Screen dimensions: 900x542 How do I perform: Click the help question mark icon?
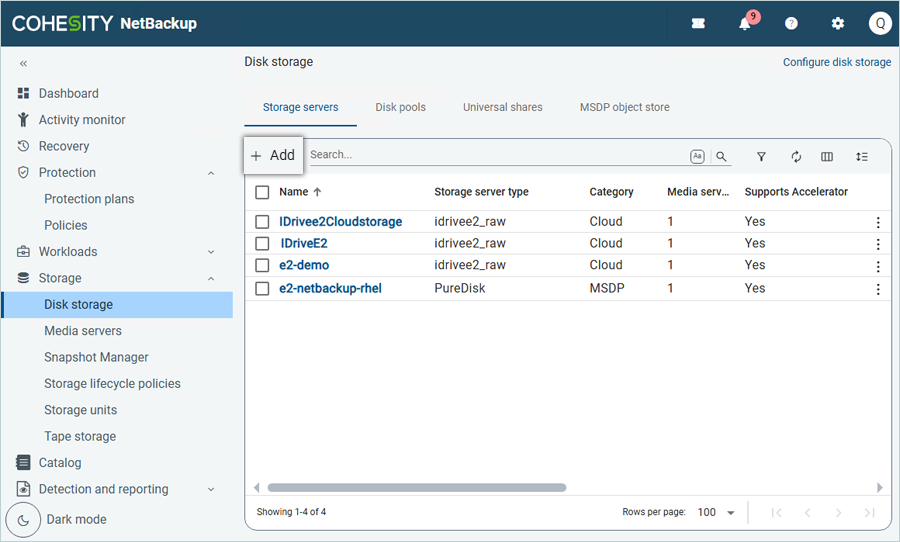tap(791, 24)
